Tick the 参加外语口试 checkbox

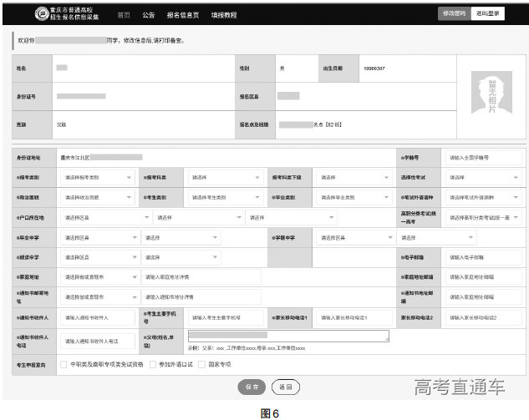(x=153, y=364)
